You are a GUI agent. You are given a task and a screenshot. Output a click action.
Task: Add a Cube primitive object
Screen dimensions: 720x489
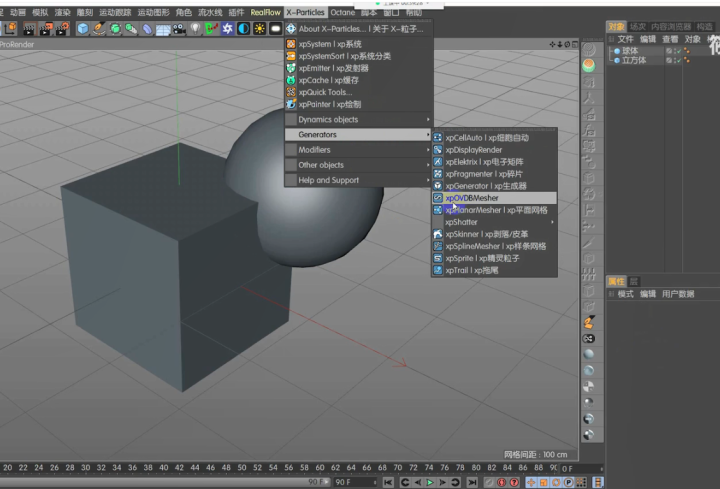pos(83,29)
